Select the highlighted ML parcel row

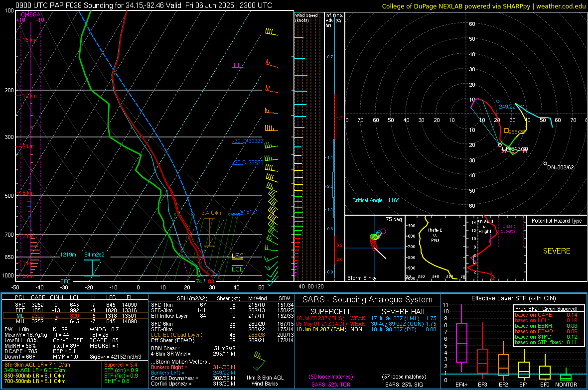pos(75,316)
